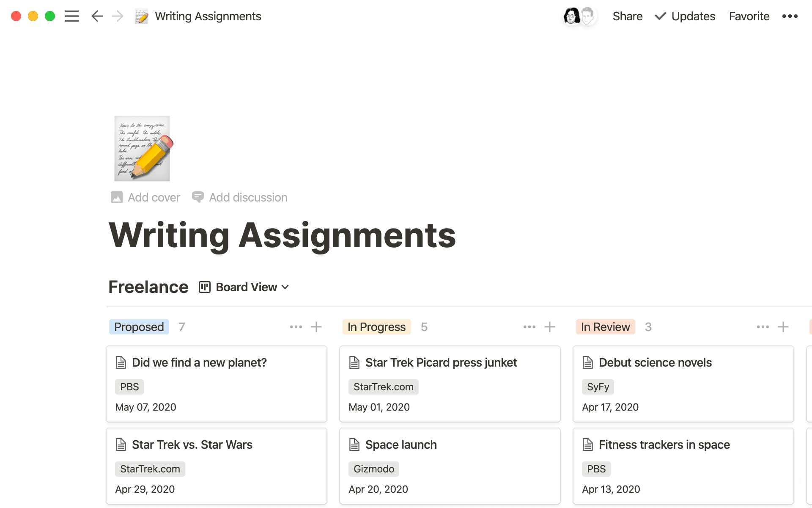Add a card to In Progress column
The height and width of the screenshot is (508, 812).
coord(550,327)
